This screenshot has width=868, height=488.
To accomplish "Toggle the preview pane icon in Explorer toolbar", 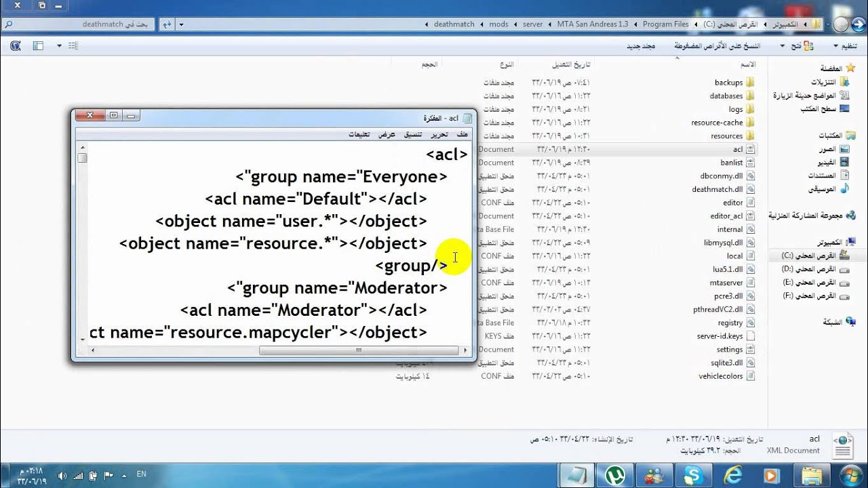I will click(x=38, y=45).
